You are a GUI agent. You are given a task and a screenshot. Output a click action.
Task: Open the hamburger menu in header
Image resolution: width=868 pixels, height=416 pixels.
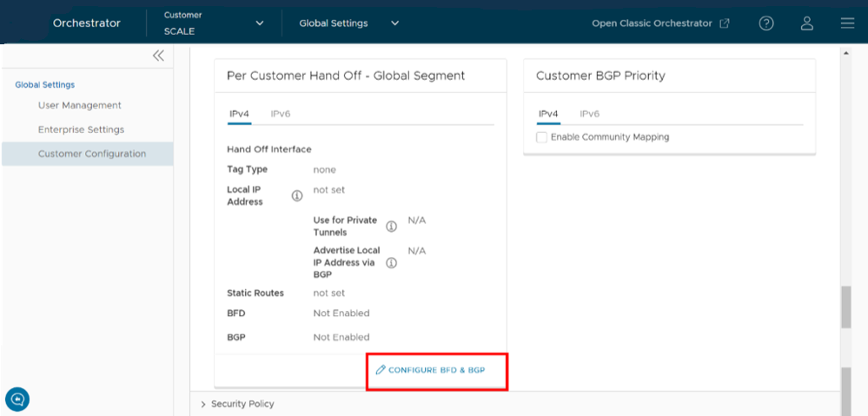point(847,23)
